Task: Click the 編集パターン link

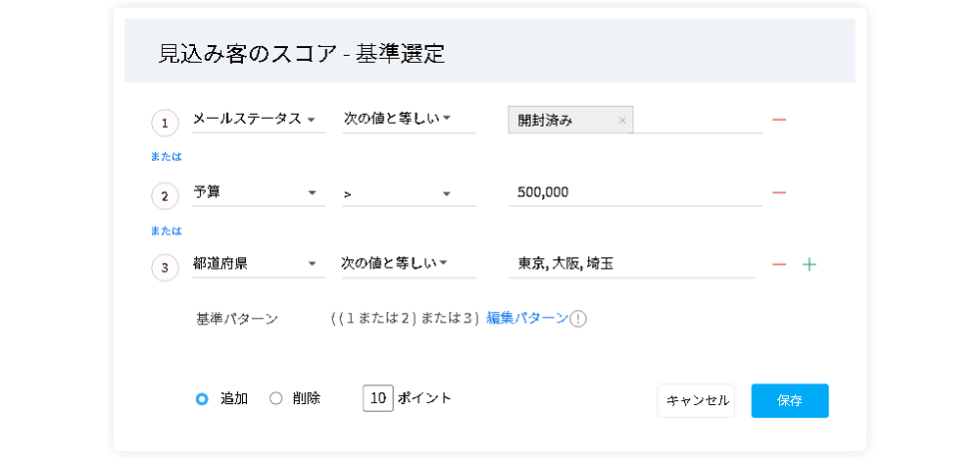Action: tap(527, 318)
